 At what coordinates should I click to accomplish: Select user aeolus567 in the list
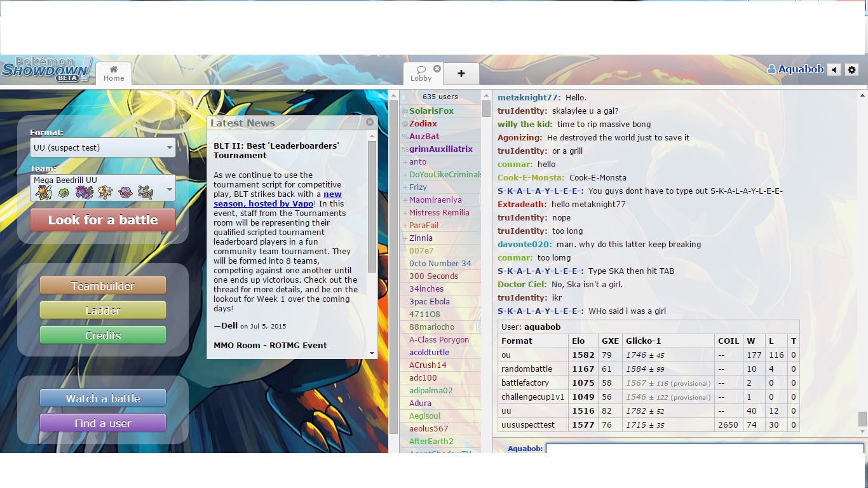(x=429, y=429)
